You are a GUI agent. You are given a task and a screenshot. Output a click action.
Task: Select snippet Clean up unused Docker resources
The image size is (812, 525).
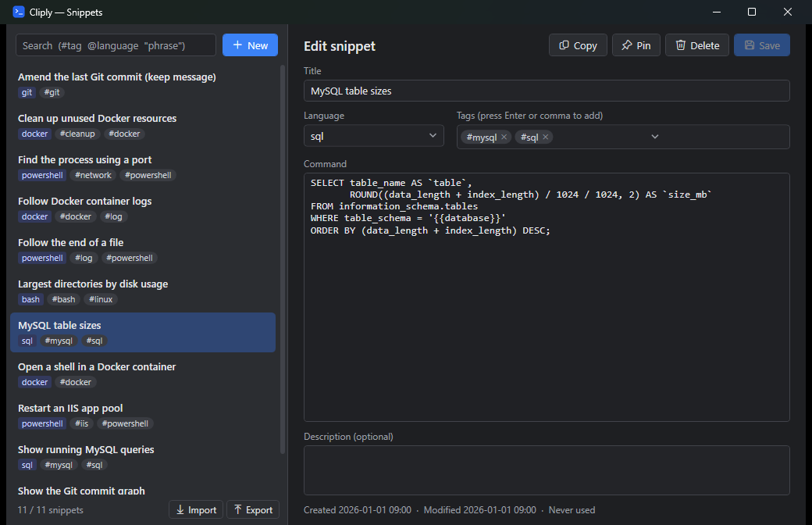143,126
